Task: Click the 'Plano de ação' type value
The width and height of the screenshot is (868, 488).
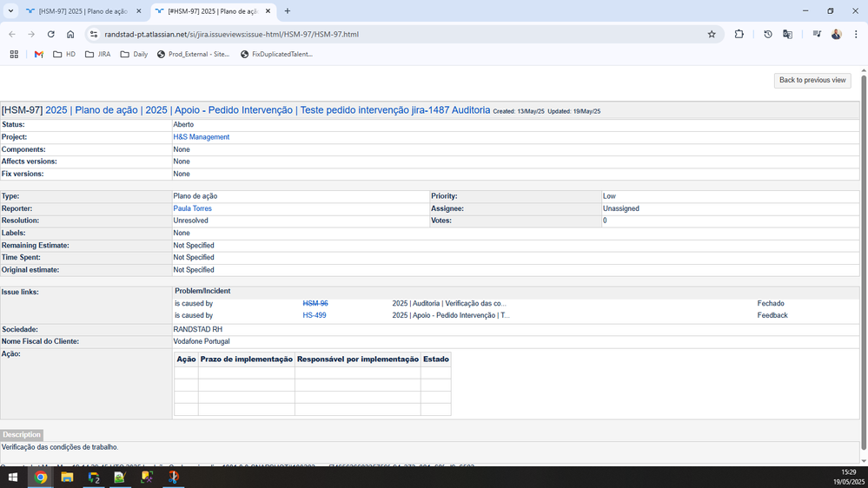Action: [x=195, y=196]
